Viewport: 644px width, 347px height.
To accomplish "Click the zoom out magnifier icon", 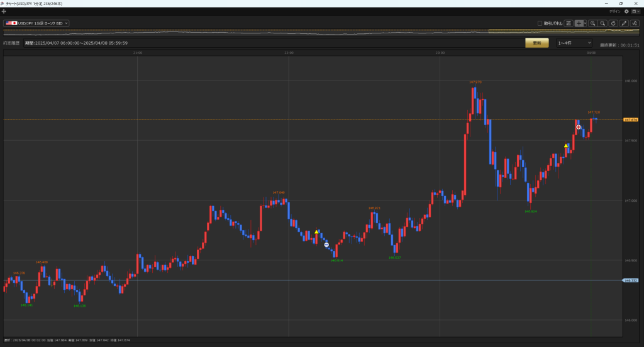I will (602, 23).
